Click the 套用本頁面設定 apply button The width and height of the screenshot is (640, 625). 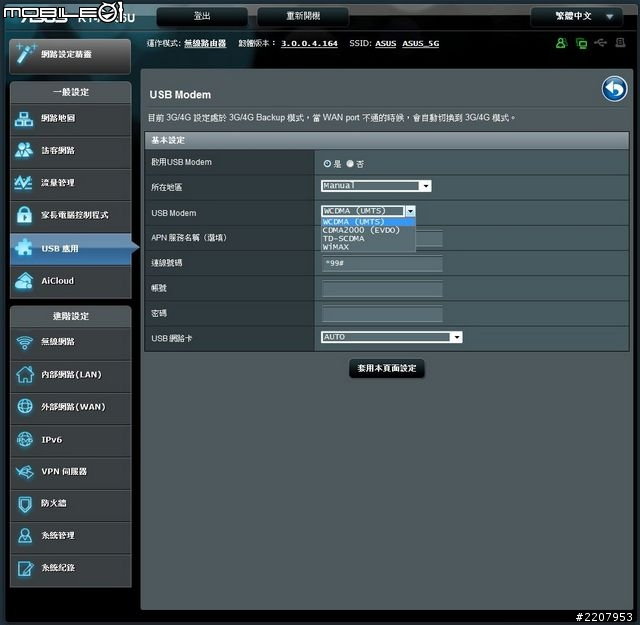point(387,369)
